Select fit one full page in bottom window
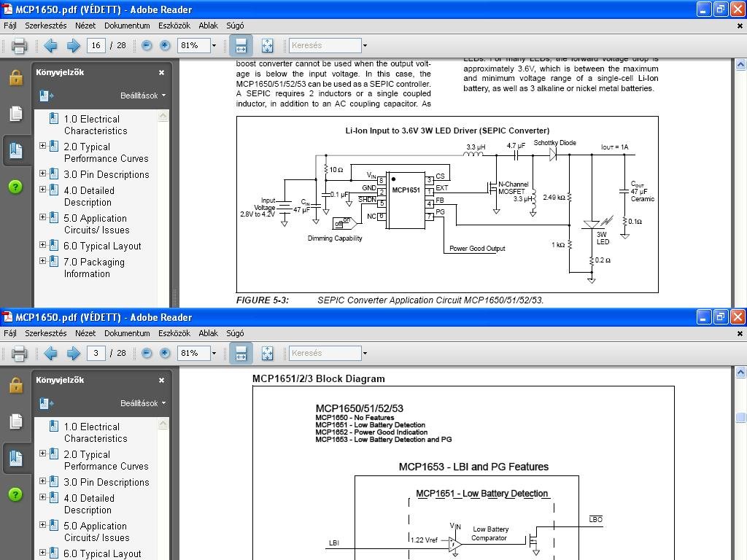The width and height of the screenshot is (747, 560). point(267,354)
